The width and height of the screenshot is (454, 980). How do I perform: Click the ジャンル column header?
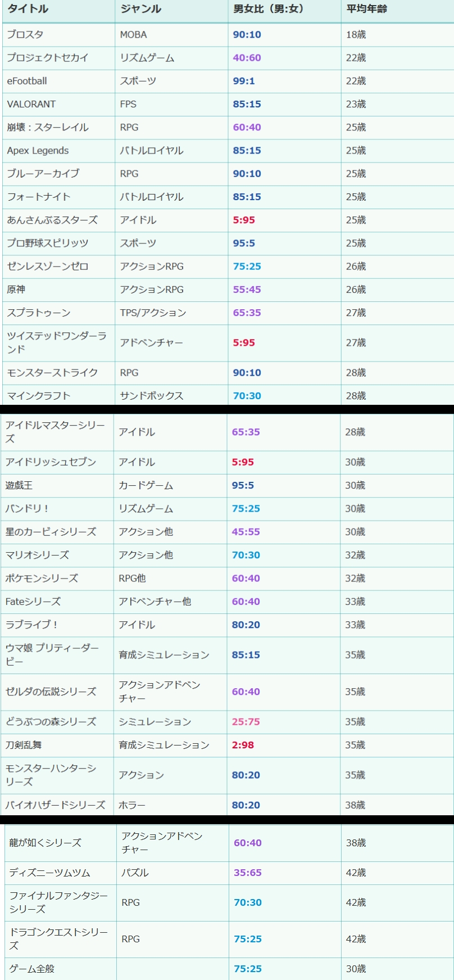pyautogui.click(x=140, y=9)
